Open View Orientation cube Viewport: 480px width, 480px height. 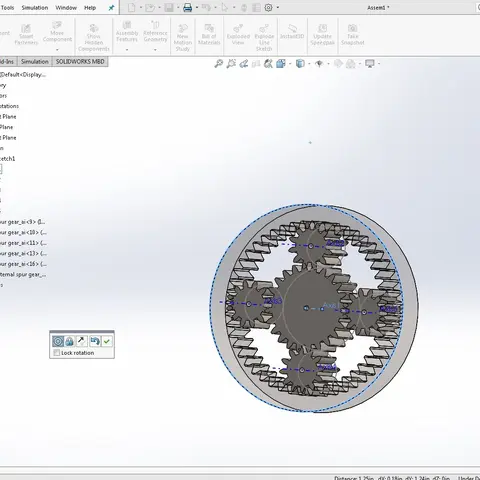(x=281, y=63)
